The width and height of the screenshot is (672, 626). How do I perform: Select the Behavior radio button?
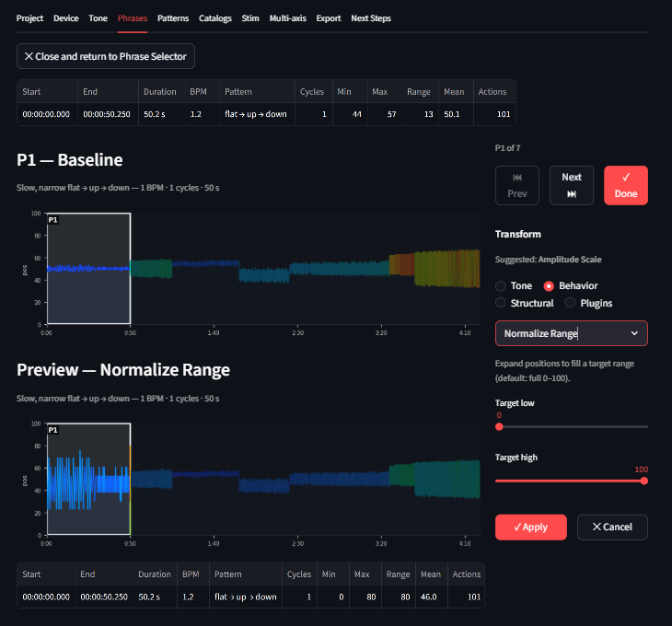[550, 286]
